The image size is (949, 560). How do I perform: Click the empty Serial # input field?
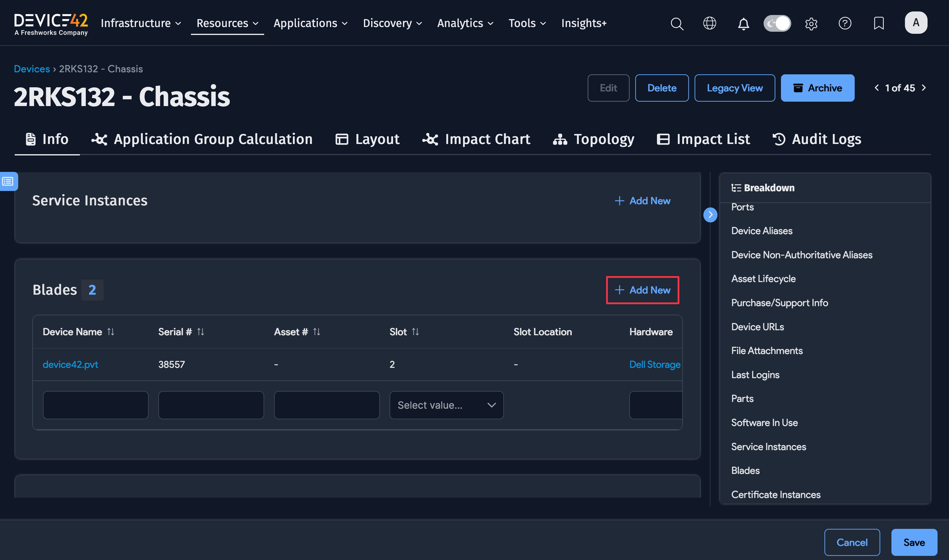click(211, 405)
